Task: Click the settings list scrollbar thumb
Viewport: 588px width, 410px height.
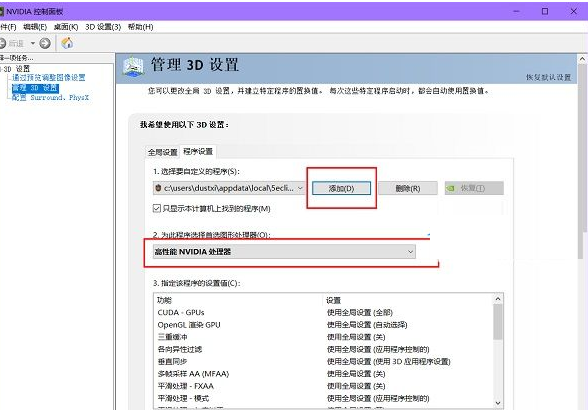Action: pos(498,322)
